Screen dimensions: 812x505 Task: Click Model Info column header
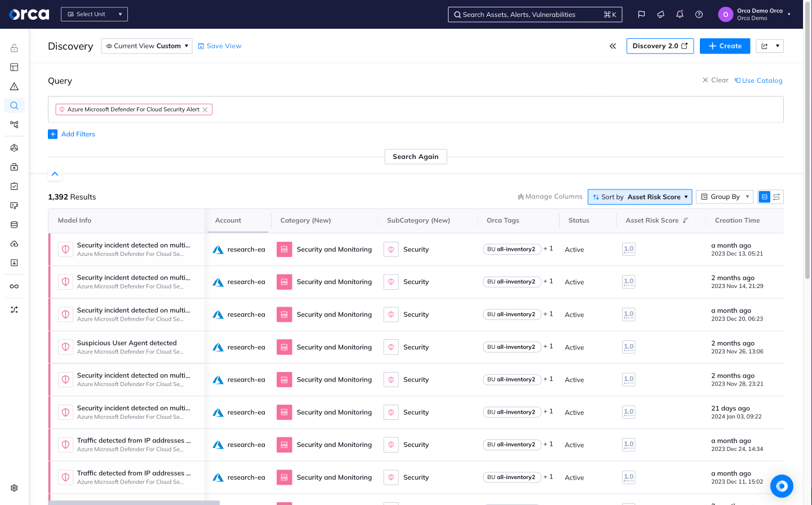pyautogui.click(x=74, y=220)
